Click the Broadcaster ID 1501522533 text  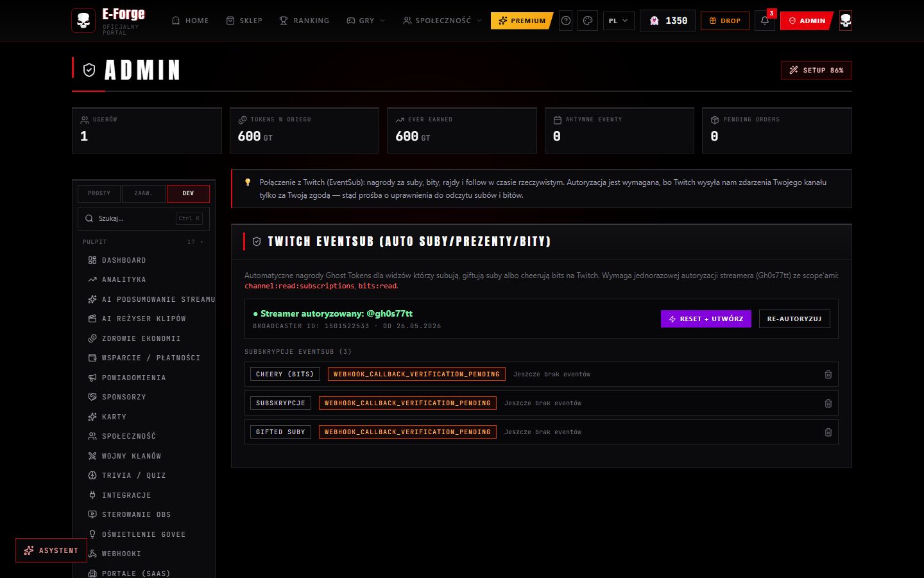[311, 326]
